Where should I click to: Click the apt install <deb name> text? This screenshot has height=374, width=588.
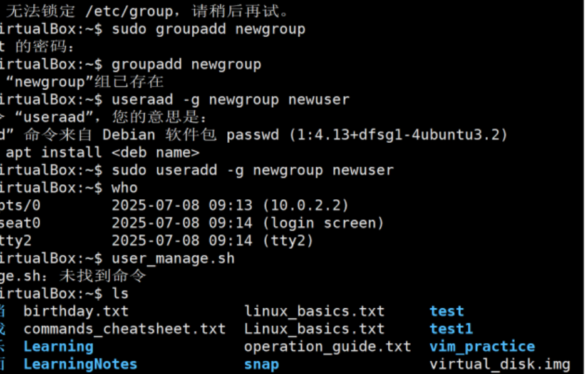[102, 153]
